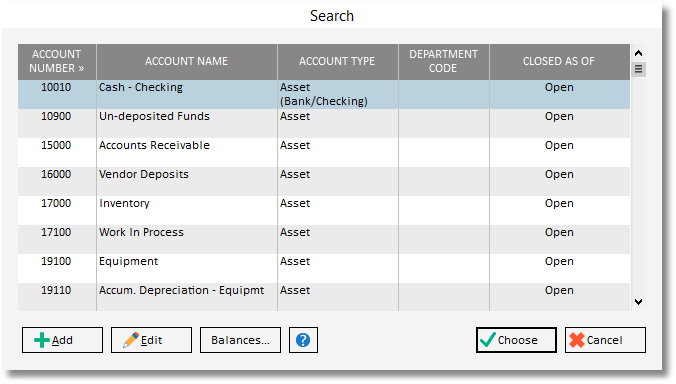The image size is (676, 384).
Task: Click the Cancel button with red X
Action: coord(605,340)
